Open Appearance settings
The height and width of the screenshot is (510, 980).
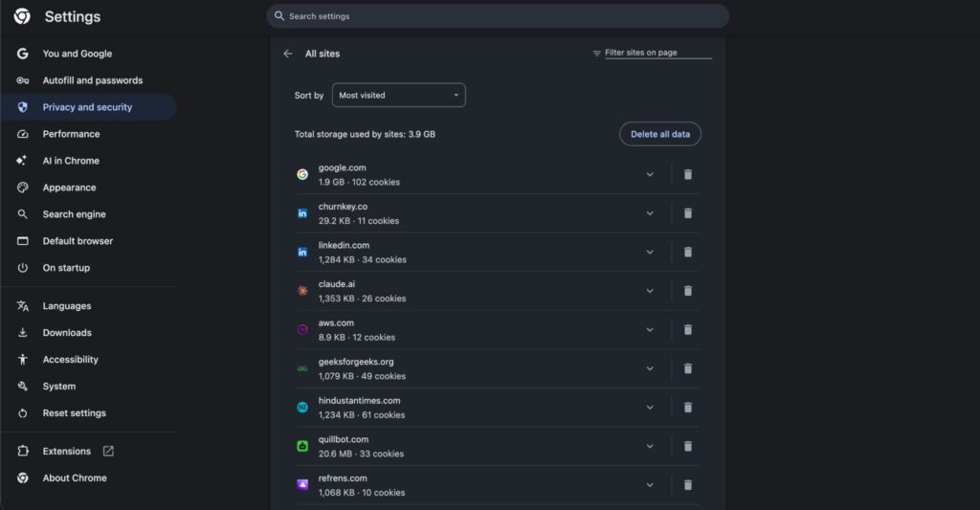pyautogui.click(x=89, y=188)
